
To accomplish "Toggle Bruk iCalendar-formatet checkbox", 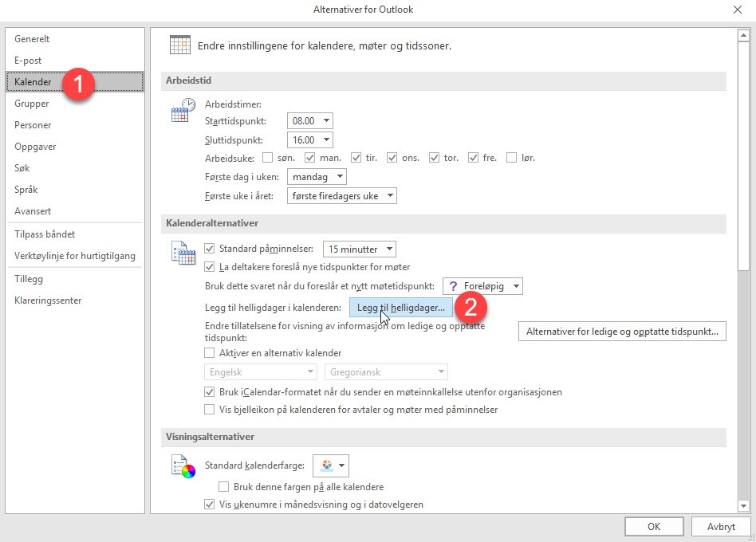I will (x=209, y=392).
